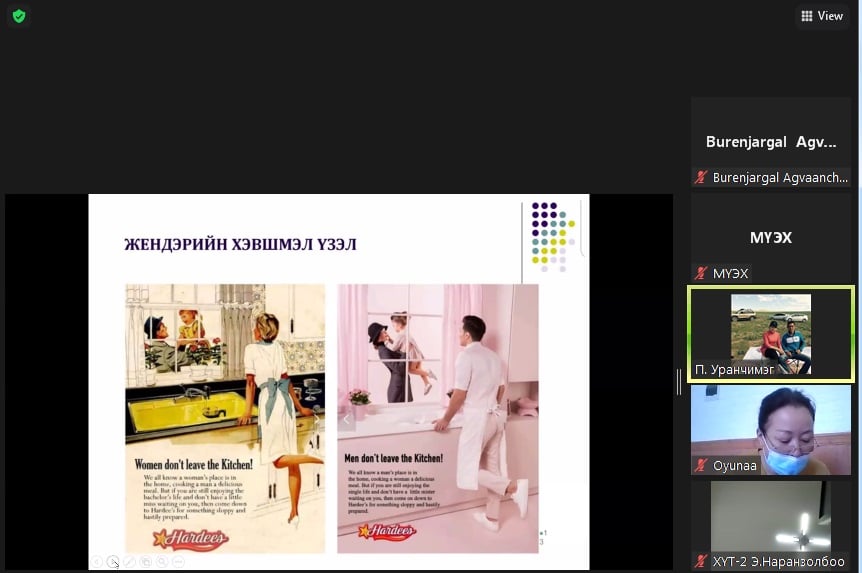Image resolution: width=862 pixels, height=573 pixels.
Task: Select the МУЭХ participant tile
Action: (771, 238)
